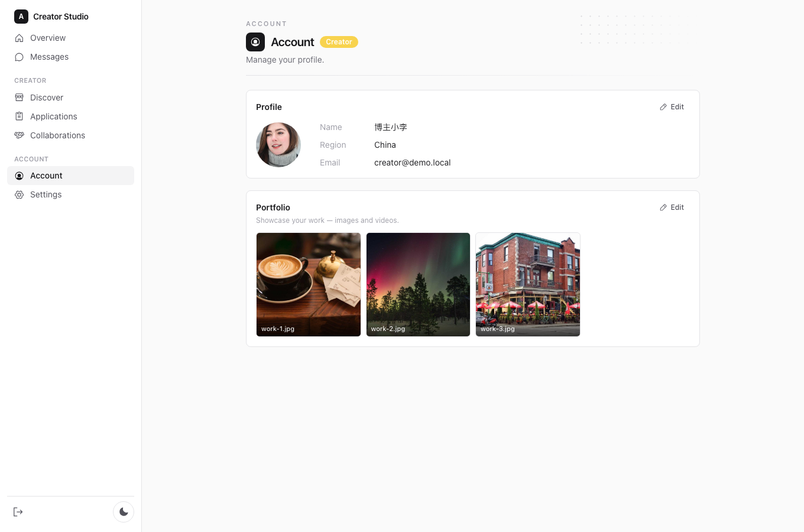Open the Overview page
Image resolution: width=804 pixels, height=532 pixels.
[70, 38]
